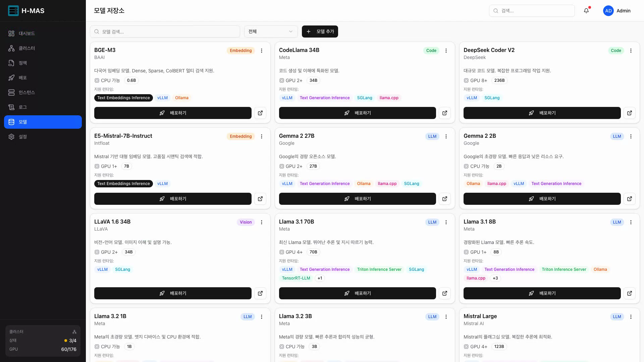Click the cluster topology icon in status panel
644x362 pixels.
click(74, 332)
